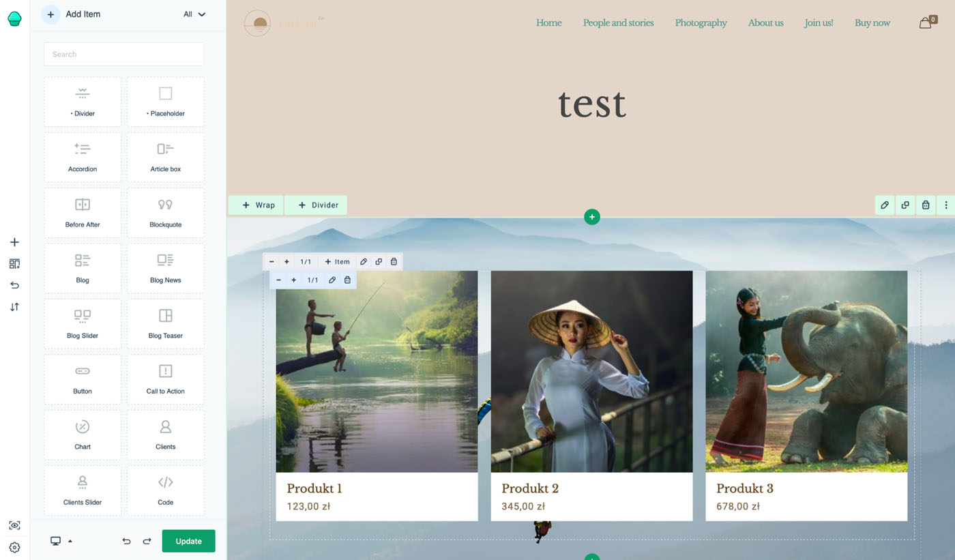Select the Placeholder item card
Viewport: 955px width, 560px height.
[x=166, y=102]
